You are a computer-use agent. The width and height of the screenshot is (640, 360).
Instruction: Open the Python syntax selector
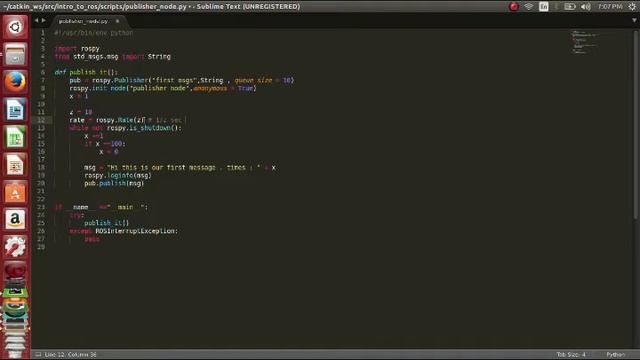(x=616, y=354)
